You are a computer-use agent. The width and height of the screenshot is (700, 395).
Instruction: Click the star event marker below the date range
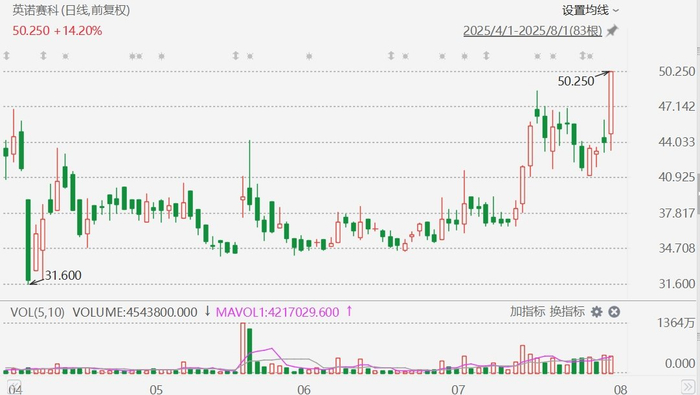538,56
